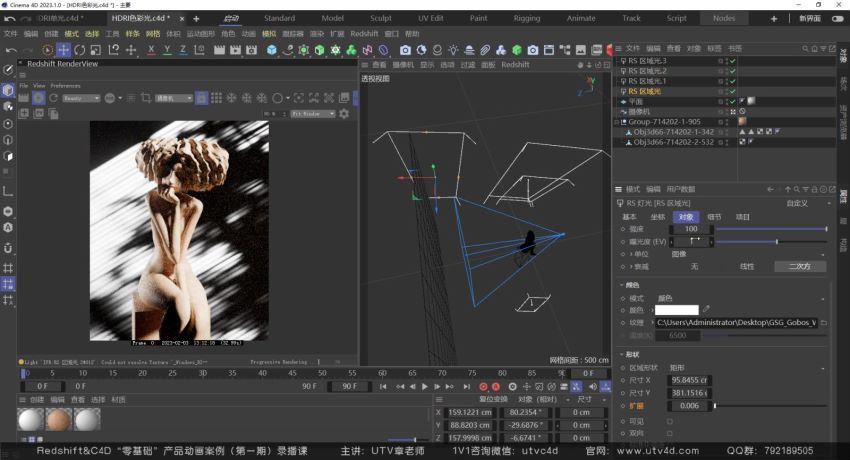Image resolution: width=850 pixels, height=460 pixels.
Task: Click the refresh icon in RenderView toolbar
Action: click(53, 98)
